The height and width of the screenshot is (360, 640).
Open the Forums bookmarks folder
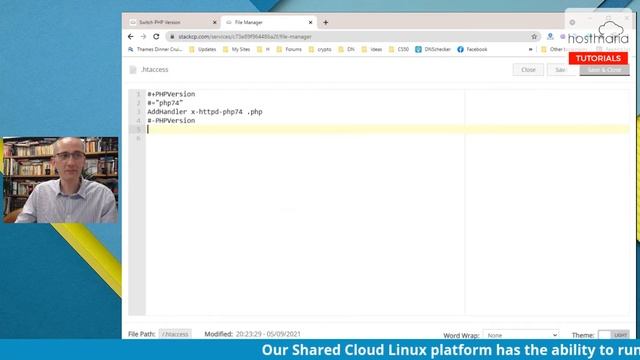point(289,49)
